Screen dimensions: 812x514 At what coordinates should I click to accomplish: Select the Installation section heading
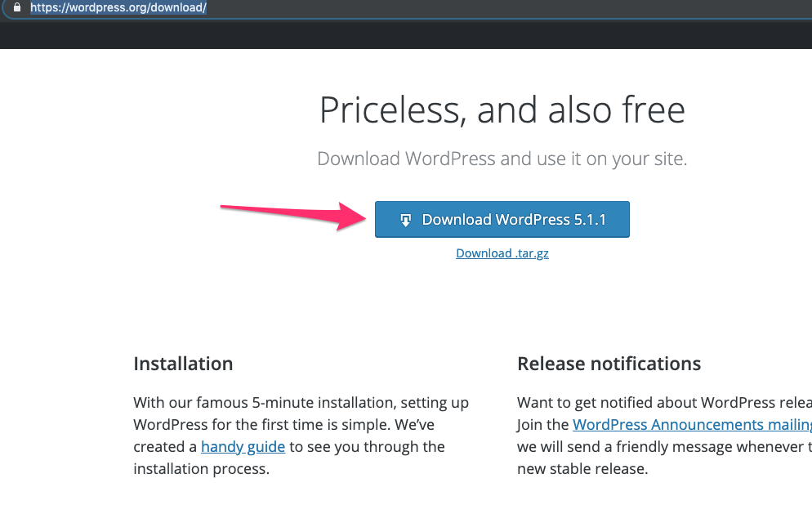click(x=183, y=364)
